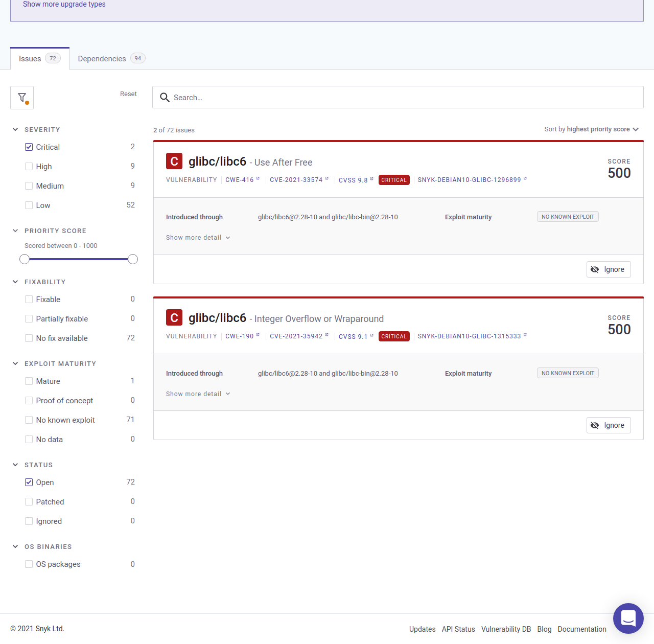
Task: Tick the No data checkbox
Action: pyautogui.click(x=29, y=440)
